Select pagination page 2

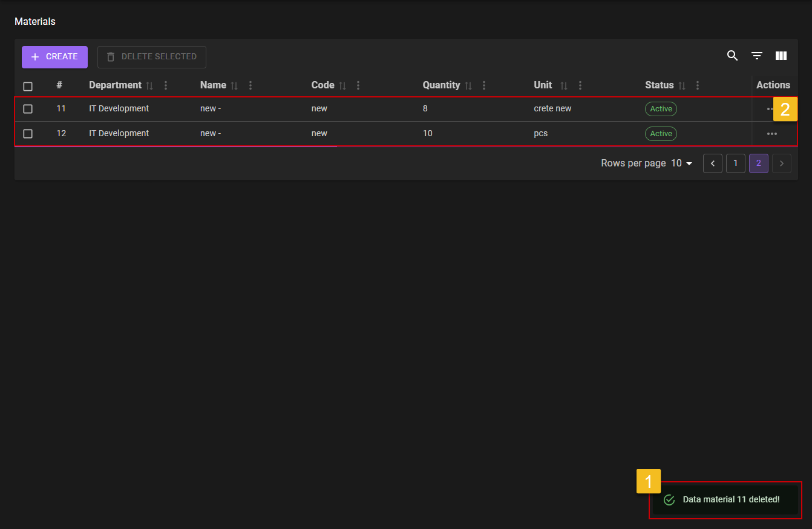pyautogui.click(x=758, y=163)
